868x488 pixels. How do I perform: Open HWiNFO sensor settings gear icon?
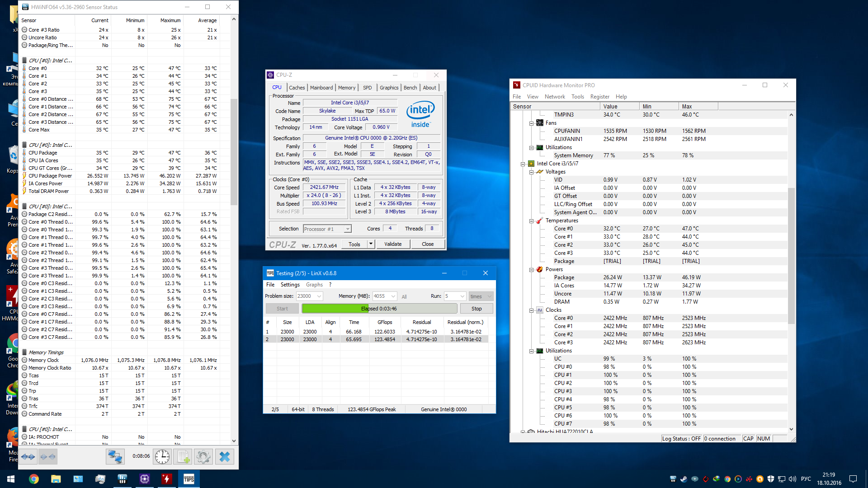click(203, 457)
